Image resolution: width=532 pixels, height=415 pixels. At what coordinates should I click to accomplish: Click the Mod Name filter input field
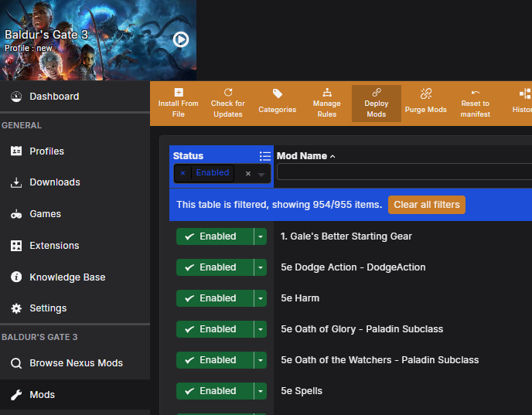pyautogui.click(x=404, y=172)
